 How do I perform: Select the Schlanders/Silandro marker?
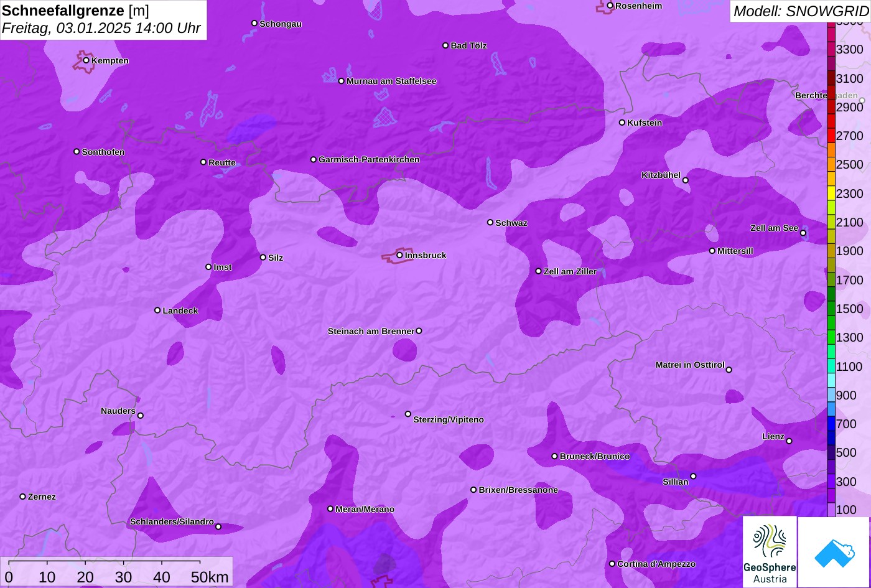coord(218,527)
